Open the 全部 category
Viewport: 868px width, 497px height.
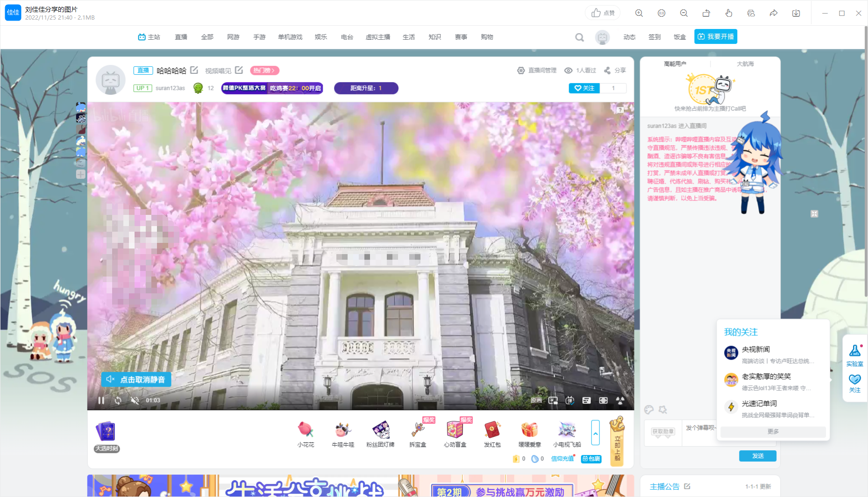207,37
